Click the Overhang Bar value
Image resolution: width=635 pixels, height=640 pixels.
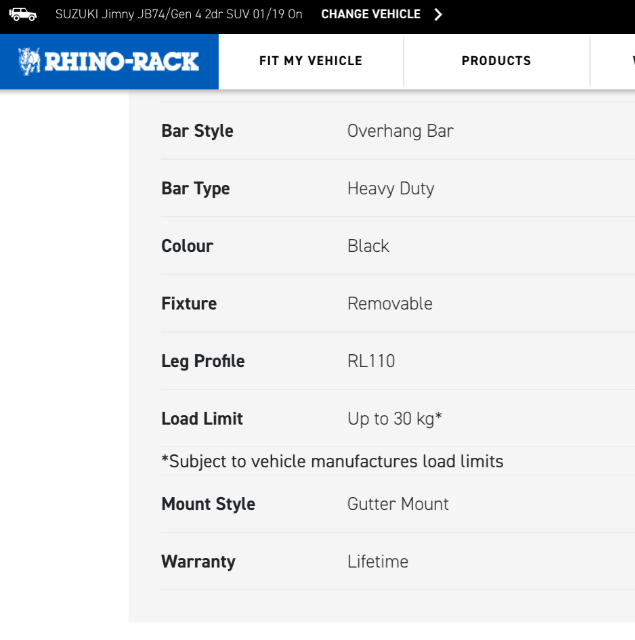400,131
